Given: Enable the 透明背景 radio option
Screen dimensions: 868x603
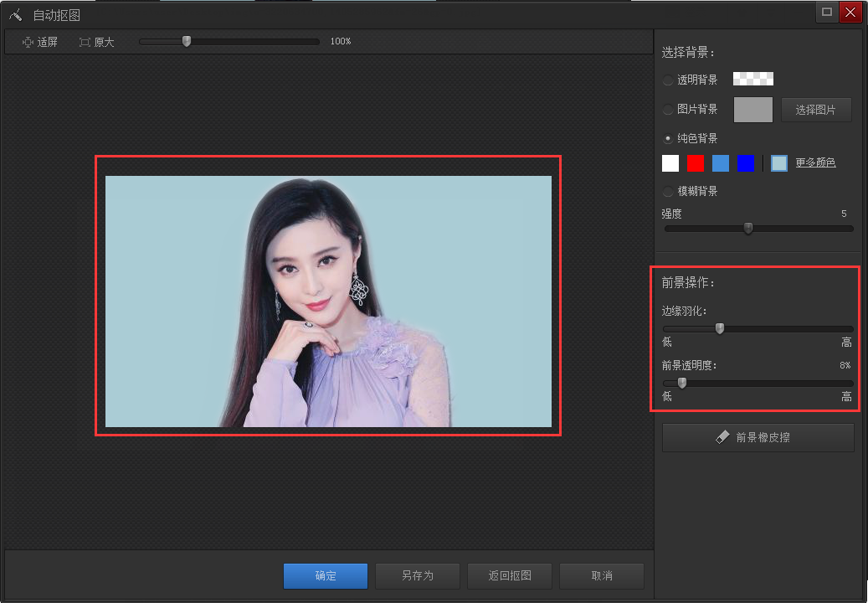Looking at the screenshot, I should pyautogui.click(x=668, y=79).
